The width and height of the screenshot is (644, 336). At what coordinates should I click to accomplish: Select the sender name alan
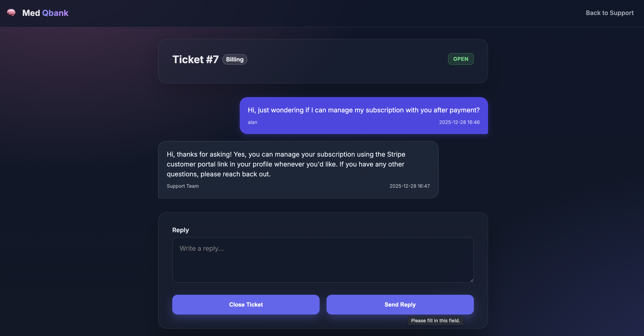click(252, 122)
